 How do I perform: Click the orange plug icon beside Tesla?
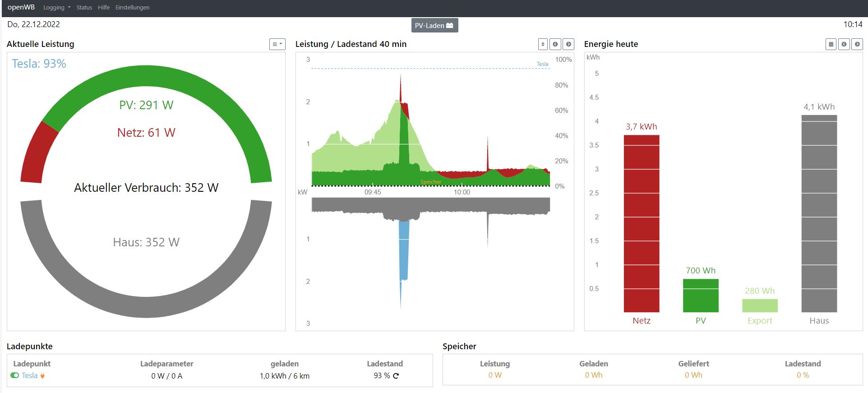tap(42, 376)
